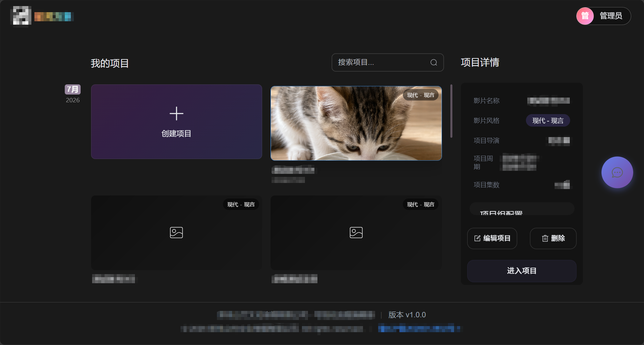Screen dimensions: 644x345
Task: Click the 进入项目 button
Action: 522,271
